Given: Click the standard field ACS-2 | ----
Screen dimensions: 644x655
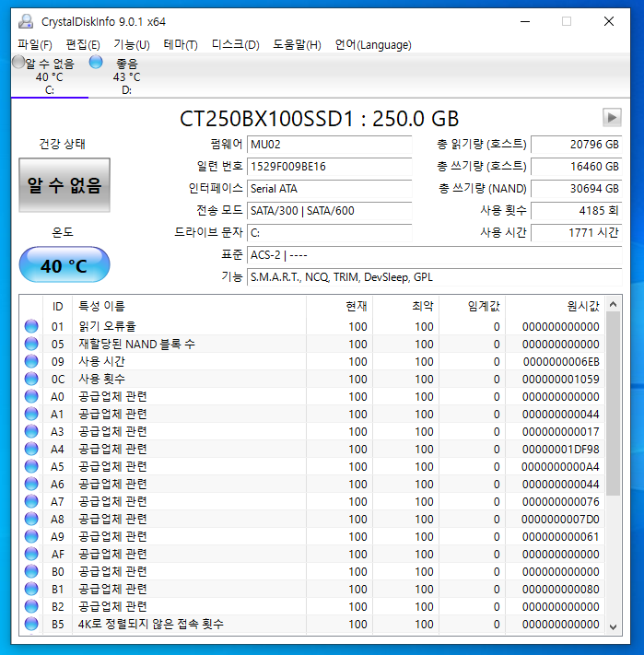Looking at the screenshot, I should [x=434, y=255].
